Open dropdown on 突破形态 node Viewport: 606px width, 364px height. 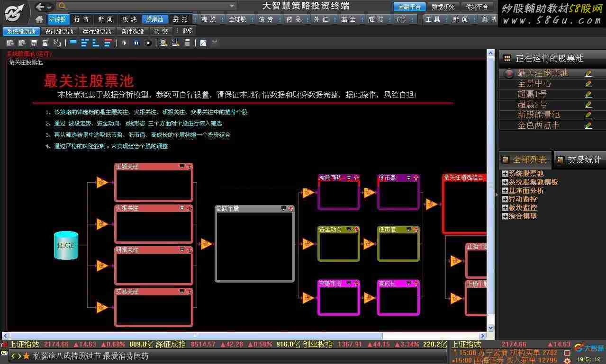pos(349,284)
